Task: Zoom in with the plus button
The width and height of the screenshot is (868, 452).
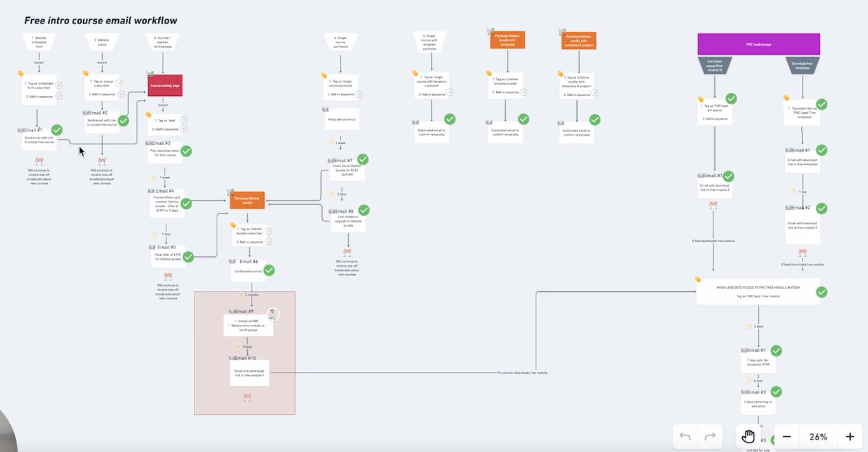Action: (x=850, y=437)
